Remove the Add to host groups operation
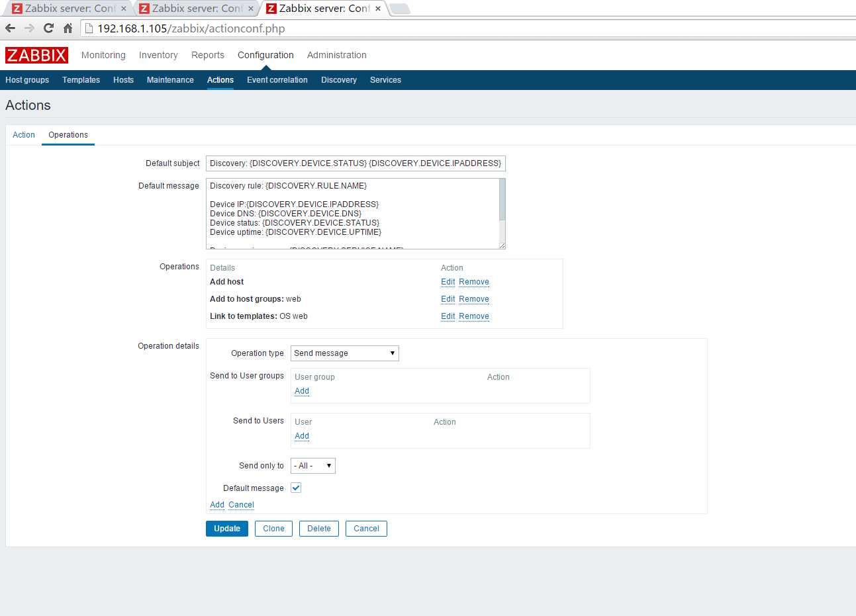Image resolution: width=856 pixels, height=616 pixels. pos(474,299)
